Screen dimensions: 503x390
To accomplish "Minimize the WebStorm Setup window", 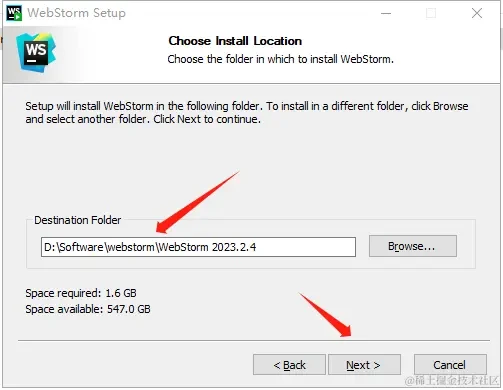I will (386, 13).
